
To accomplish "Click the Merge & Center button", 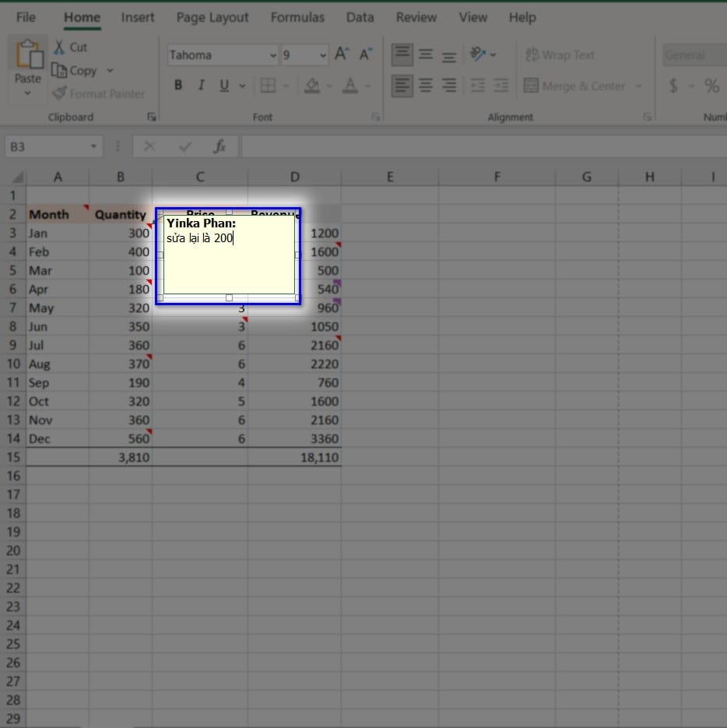I will (574, 86).
